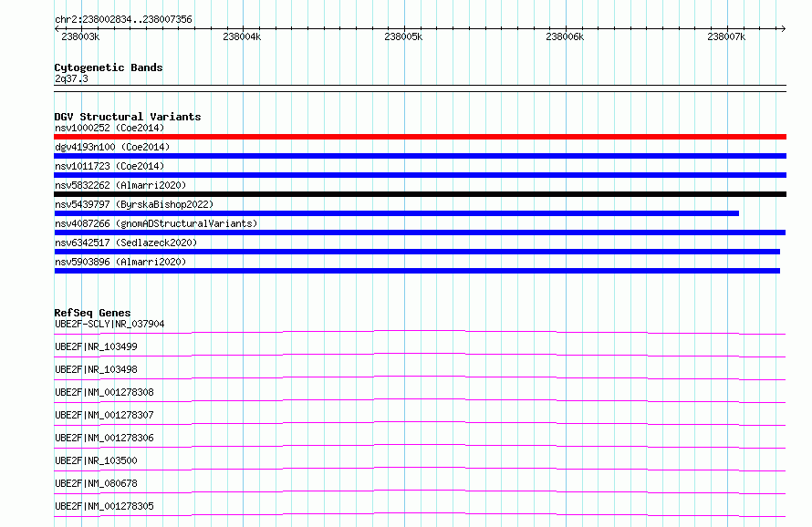Open nsv4087266 (gnomADStructuralVariants) label
The width and height of the screenshot is (812, 527).
(x=156, y=223)
